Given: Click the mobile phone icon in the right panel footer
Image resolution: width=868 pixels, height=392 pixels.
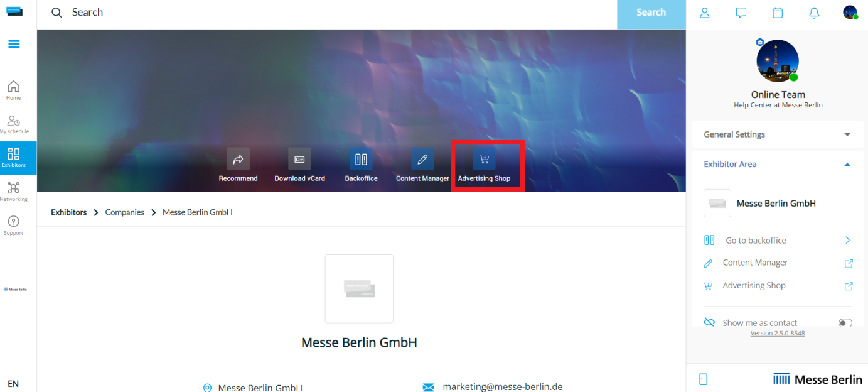Looking at the screenshot, I should [704, 379].
